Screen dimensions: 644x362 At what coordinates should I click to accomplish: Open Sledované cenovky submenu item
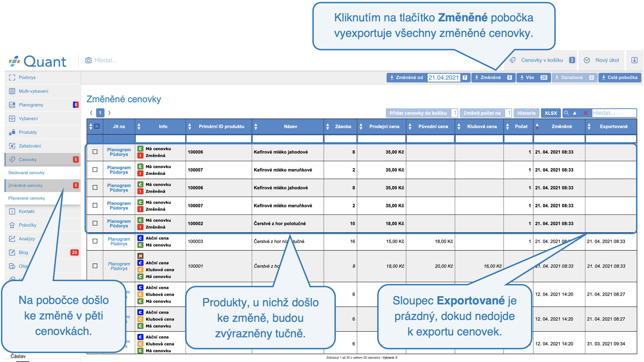43,173
